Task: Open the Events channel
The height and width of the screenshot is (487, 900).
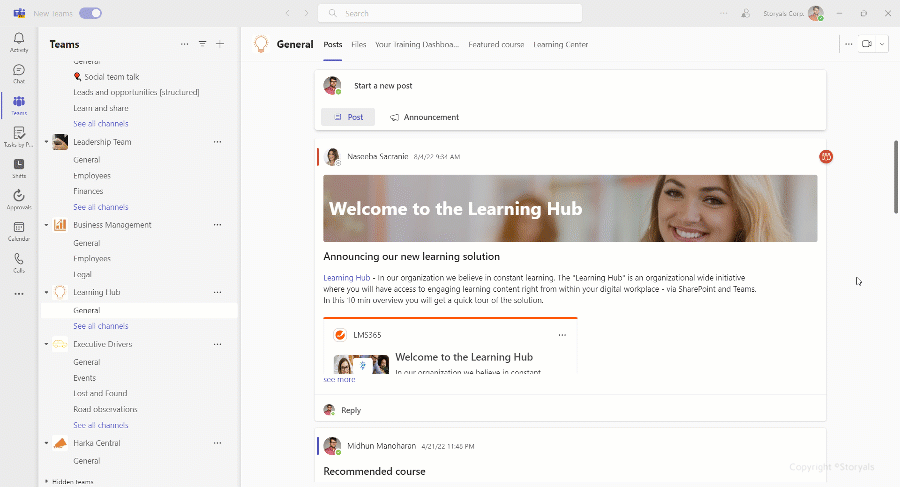Action: pyautogui.click(x=84, y=378)
